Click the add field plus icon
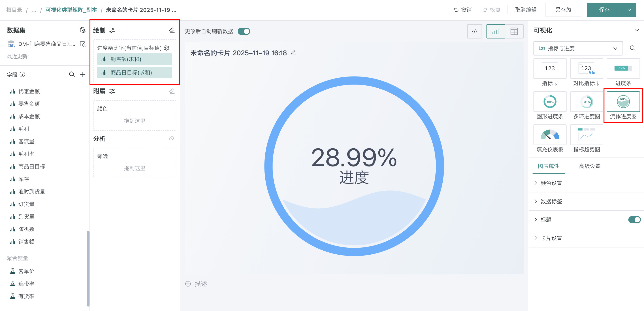Screen dimensions: 644x311 83,74
